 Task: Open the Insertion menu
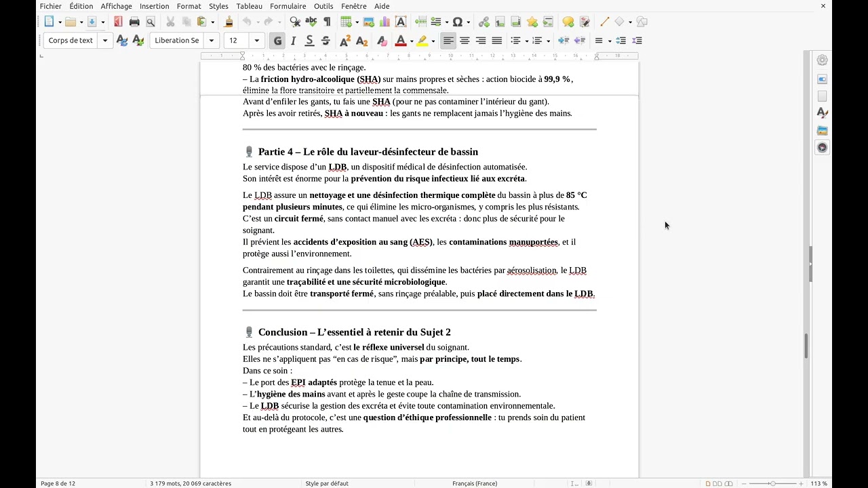coord(155,6)
